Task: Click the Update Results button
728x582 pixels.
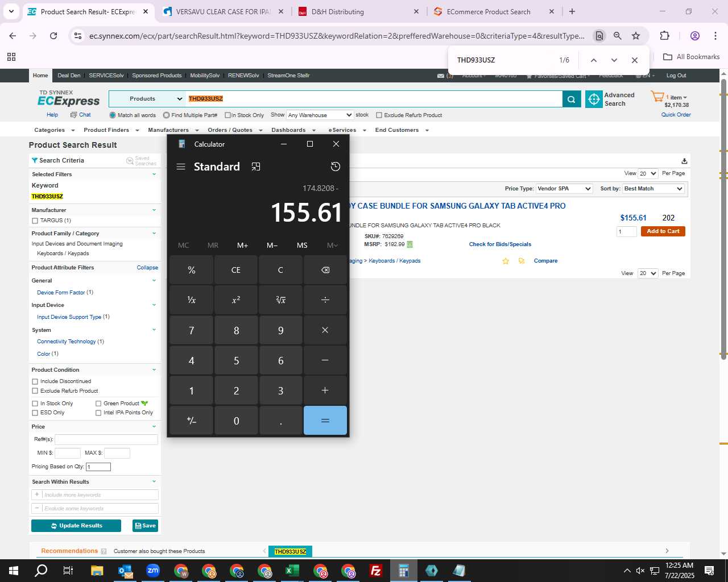Action: tap(76, 526)
